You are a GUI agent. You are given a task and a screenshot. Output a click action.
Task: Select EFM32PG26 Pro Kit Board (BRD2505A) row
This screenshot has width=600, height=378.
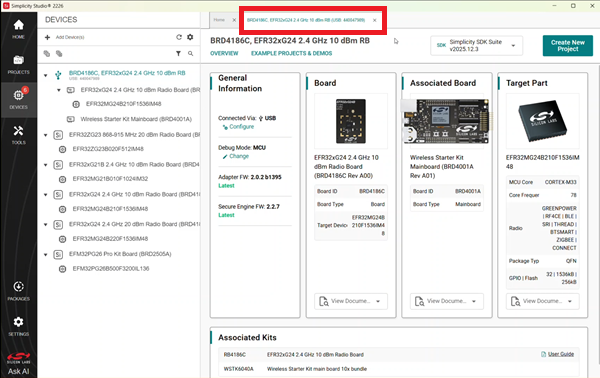120,254
